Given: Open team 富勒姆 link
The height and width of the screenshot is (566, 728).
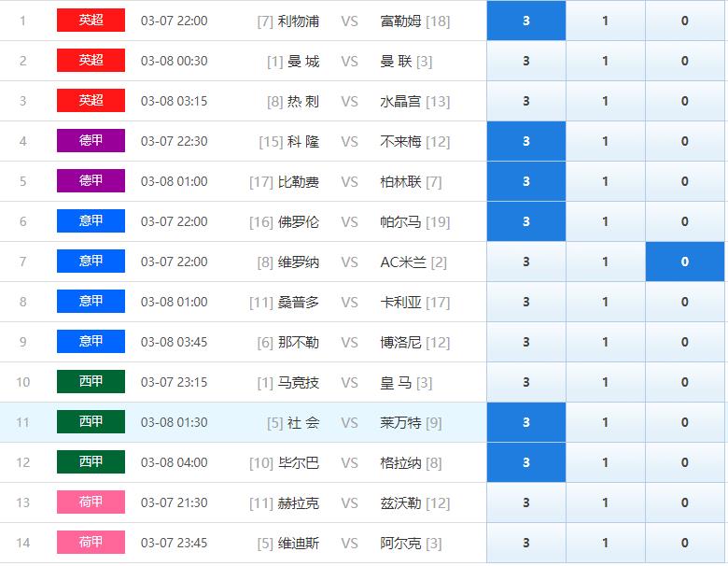Looking at the screenshot, I should pos(400,21).
